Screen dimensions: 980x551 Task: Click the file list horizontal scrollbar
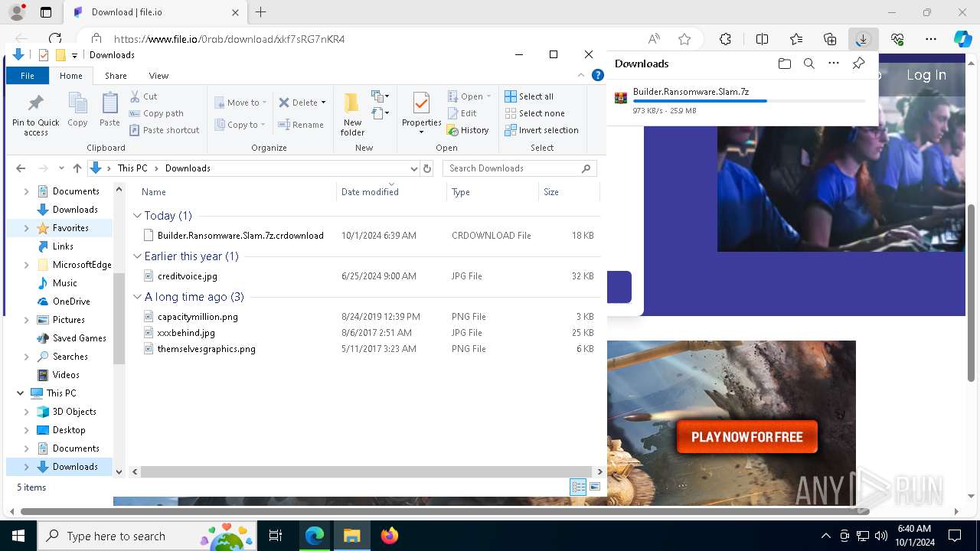[x=364, y=472]
